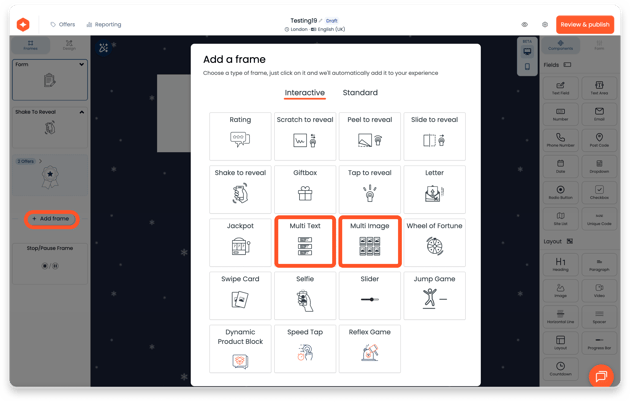Collapse the Shake To Reveal frame
The height and width of the screenshot is (414, 630).
[82, 112]
